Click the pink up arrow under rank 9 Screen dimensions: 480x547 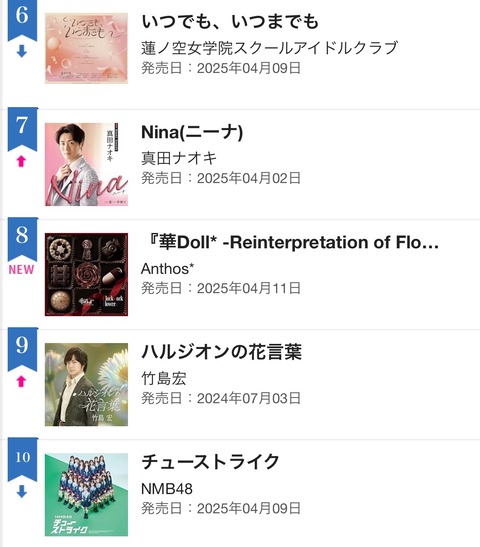point(22,381)
